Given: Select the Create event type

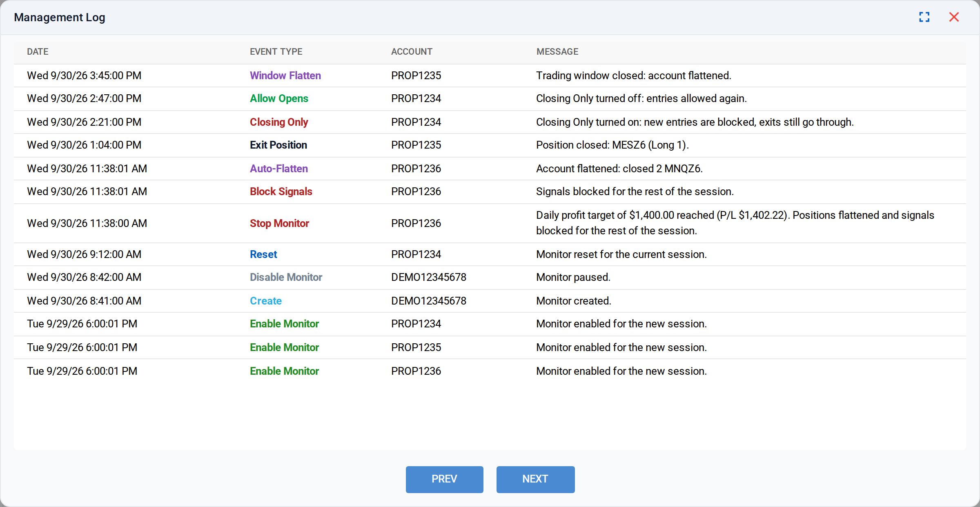Looking at the screenshot, I should [266, 301].
